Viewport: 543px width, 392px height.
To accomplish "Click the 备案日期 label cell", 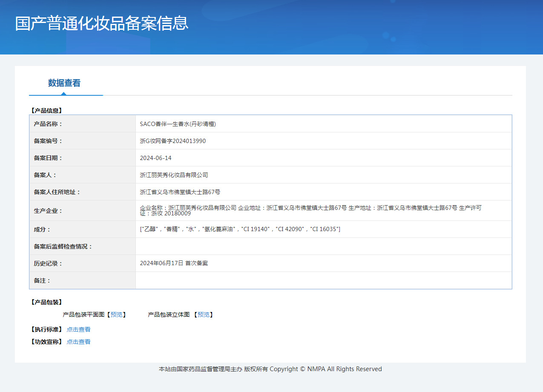I will pyautogui.click(x=83, y=158).
